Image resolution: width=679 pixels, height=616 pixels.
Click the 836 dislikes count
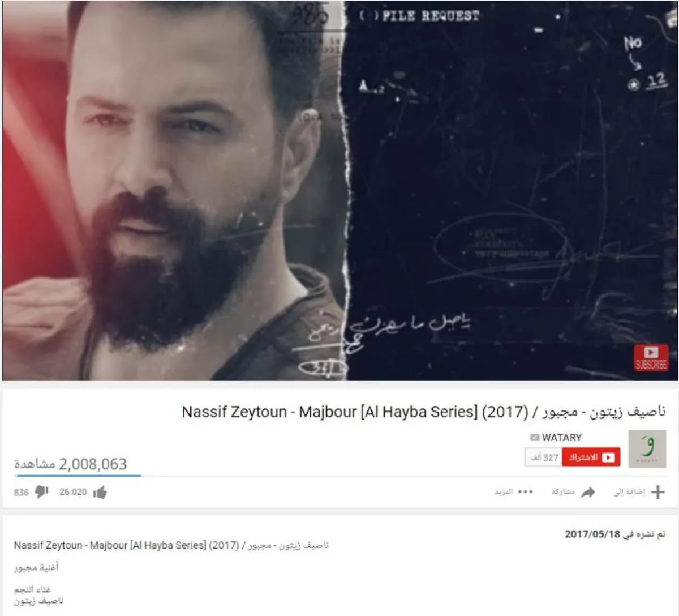coord(22,493)
